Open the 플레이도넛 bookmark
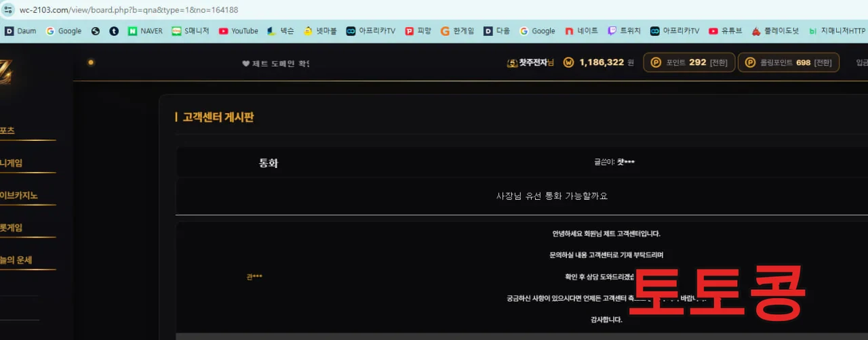This screenshot has width=868, height=340. click(x=775, y=30)
